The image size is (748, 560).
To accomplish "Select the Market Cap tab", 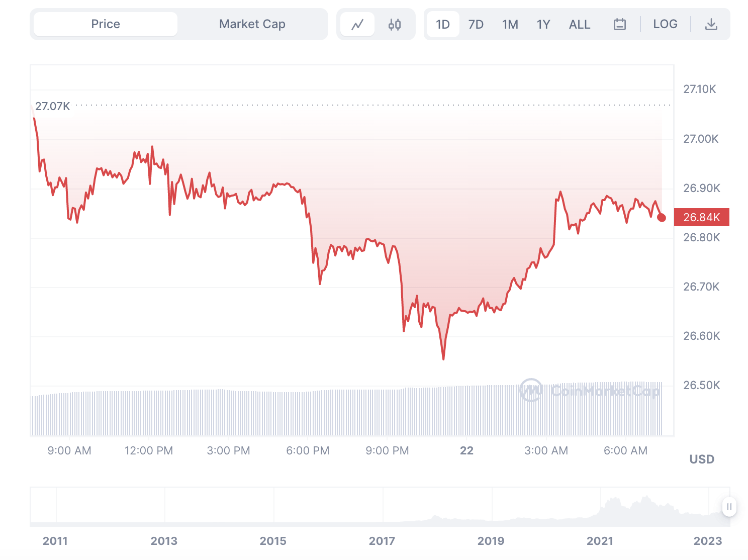I will 252,24.
